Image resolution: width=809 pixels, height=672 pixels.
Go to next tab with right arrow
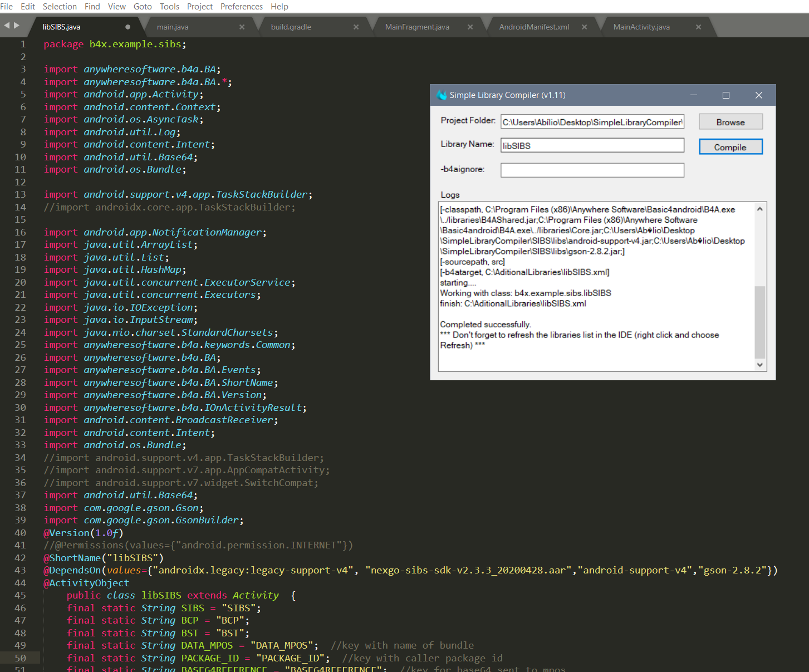click(17, 26)
